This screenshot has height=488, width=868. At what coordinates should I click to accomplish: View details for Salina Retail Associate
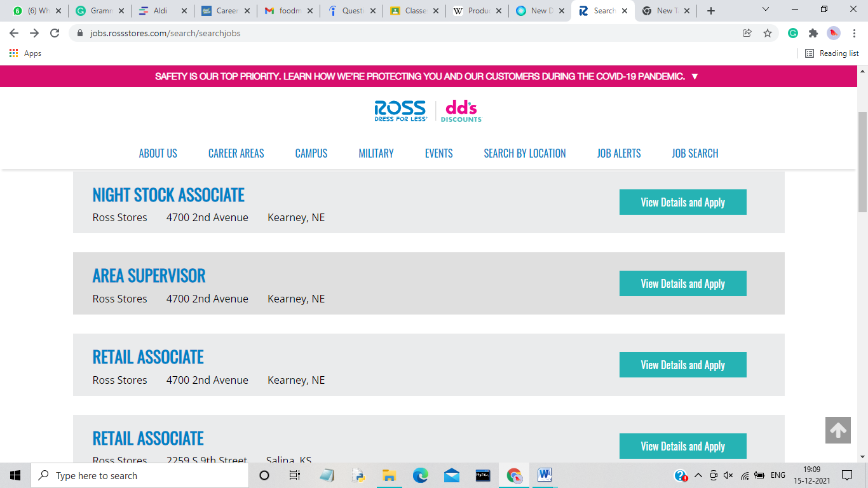click(683, 446)
